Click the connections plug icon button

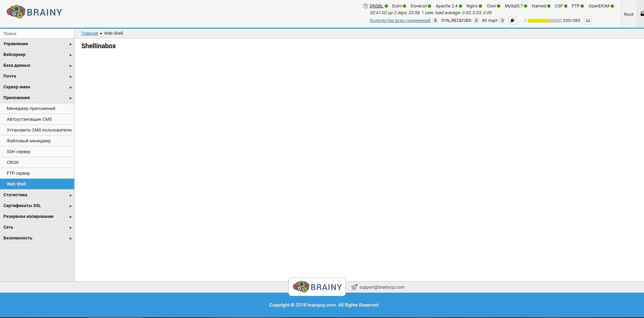512,21
